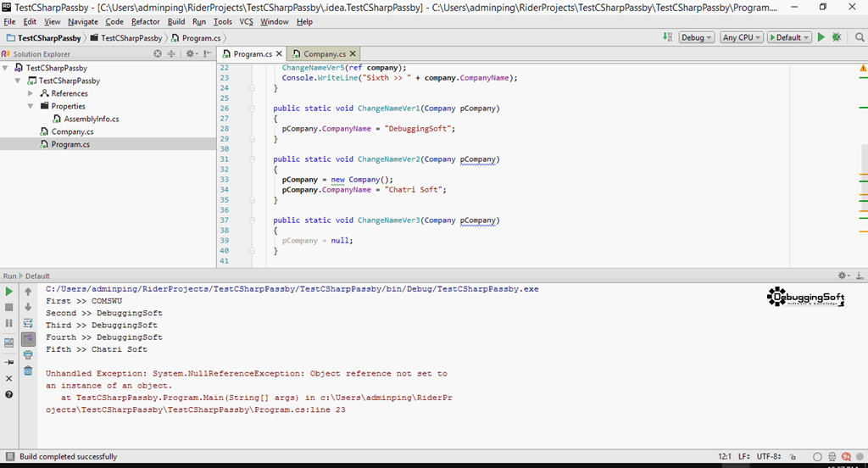
Task: Pause output in Run panel
Action: point(8,323)
